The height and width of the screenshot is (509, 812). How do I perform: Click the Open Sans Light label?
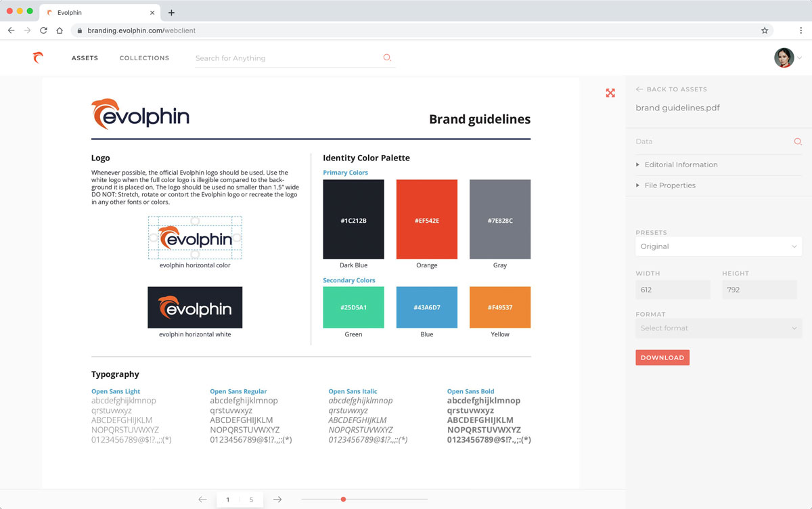[116, 391]
